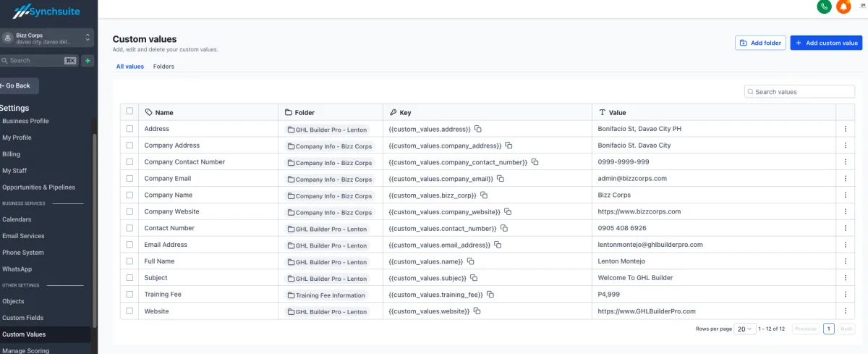
Task: Open three-dot menu for Full Name row
Action: click(x=845, y=261)
